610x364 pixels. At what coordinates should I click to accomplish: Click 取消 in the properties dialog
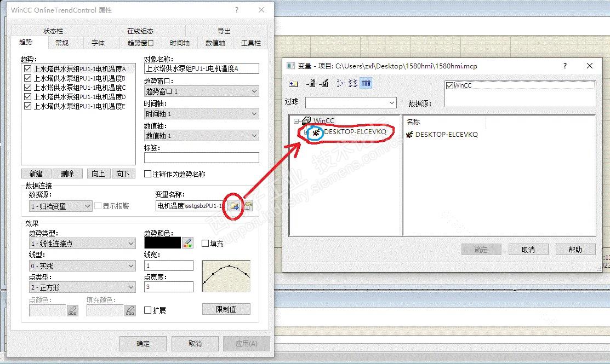pos(195,343)
